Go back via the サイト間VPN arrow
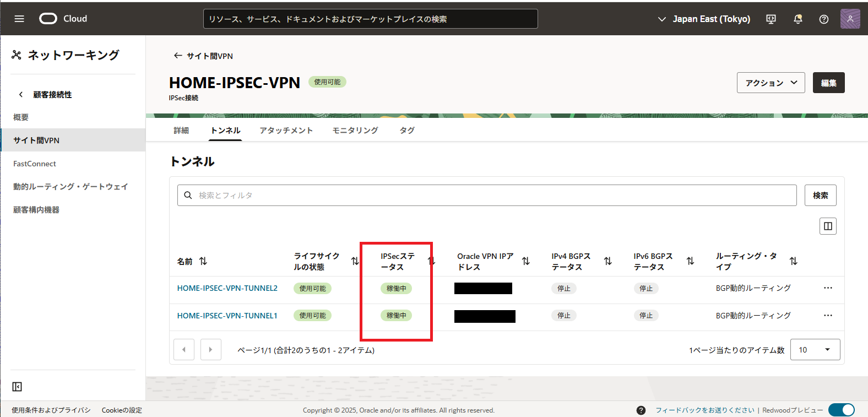The width and height of the screenshot is (868, 417). (178, 56)
